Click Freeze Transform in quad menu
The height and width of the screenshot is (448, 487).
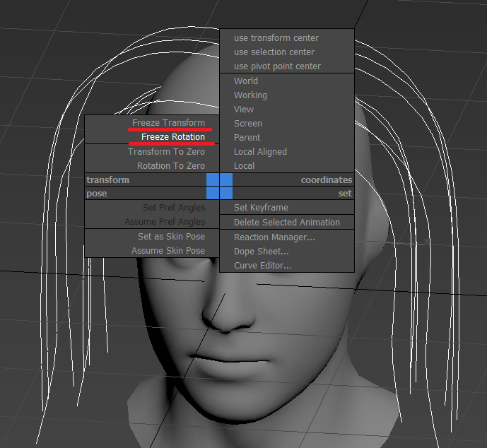(168, 123)
